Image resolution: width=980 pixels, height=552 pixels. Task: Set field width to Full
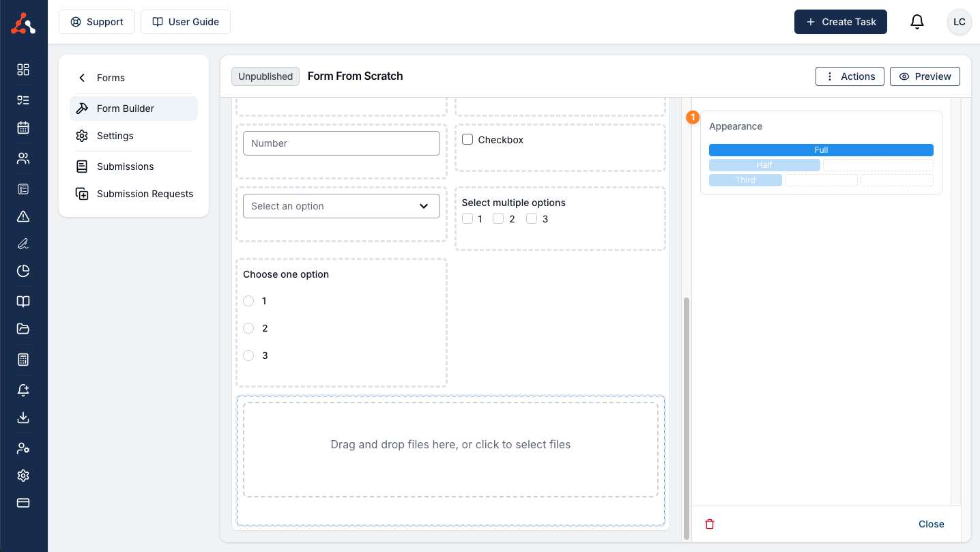[x=821, y=150]
